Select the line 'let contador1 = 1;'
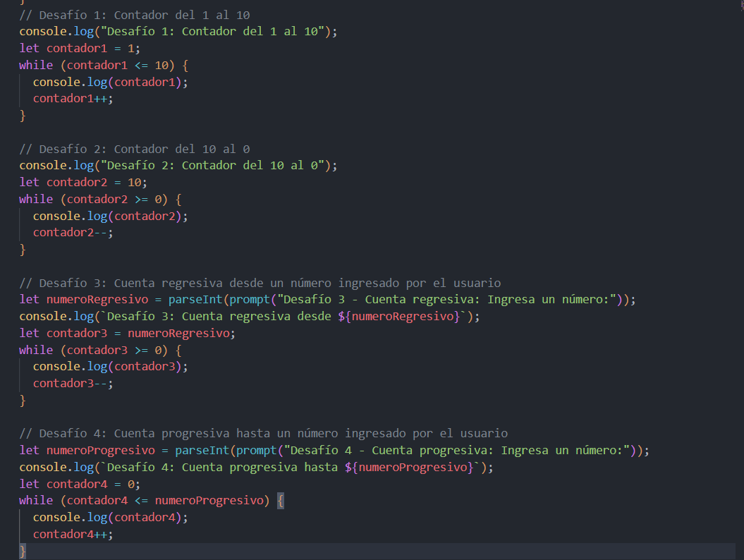The image size is (744, 560). tap(80, 49)
